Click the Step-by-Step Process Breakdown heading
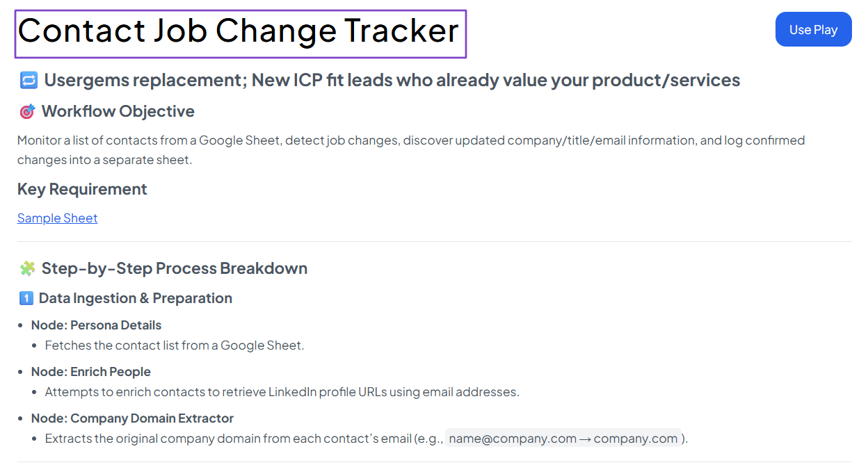 coord(174,268)
